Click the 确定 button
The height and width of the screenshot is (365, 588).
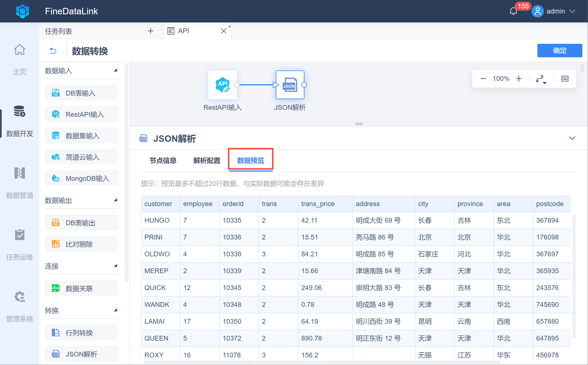point(559,51)
